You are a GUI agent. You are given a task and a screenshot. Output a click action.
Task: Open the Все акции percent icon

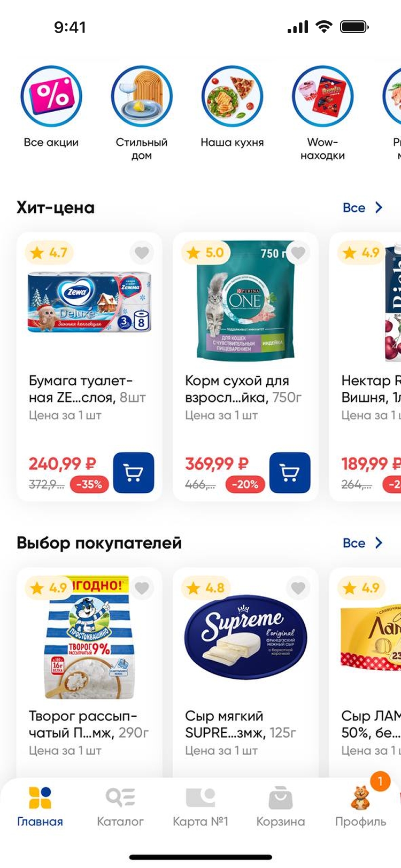pyautogui.click(x=51, y=97)
